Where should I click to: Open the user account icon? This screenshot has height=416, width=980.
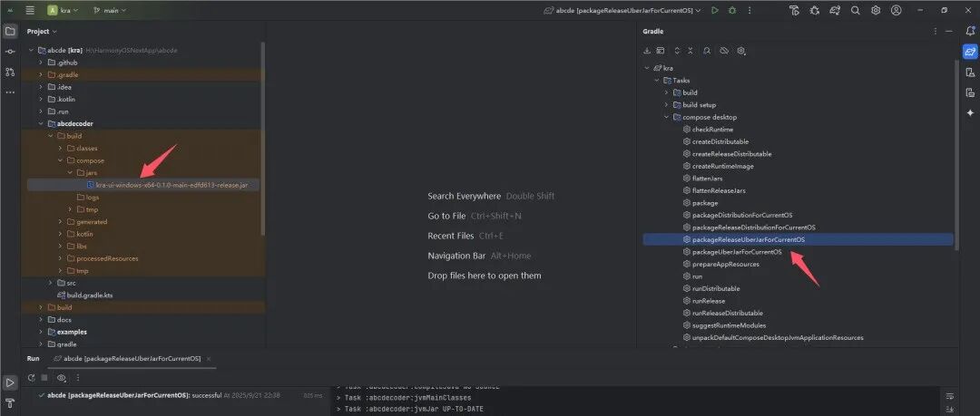pos(897,11)
